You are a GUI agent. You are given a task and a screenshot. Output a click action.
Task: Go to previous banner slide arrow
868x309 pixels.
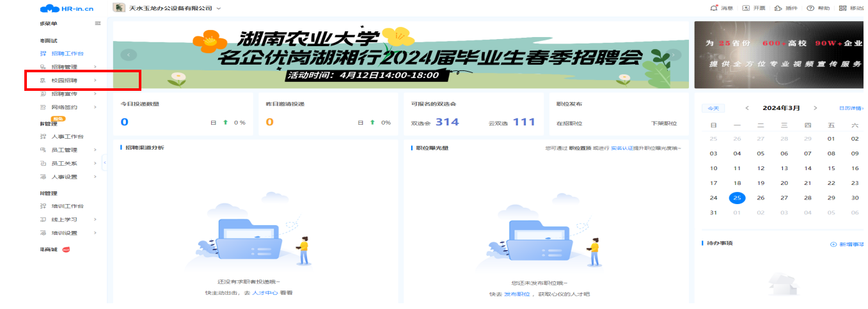[129, 55]
